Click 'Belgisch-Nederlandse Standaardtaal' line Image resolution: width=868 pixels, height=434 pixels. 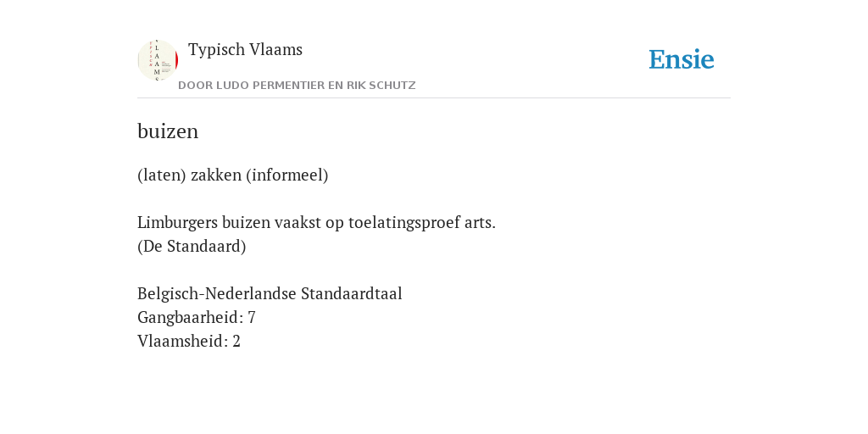coord(270,293)
